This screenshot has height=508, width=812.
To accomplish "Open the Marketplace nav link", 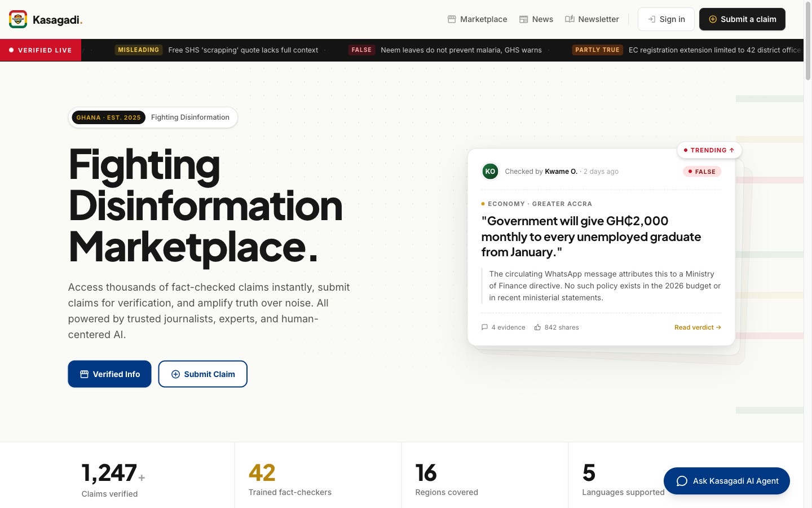I will [x=478, y=19].
